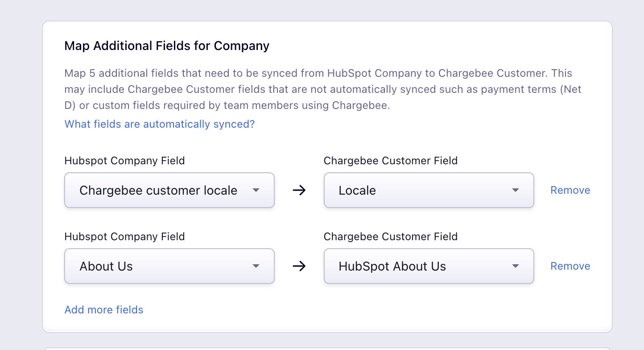This screenshot has width=644, height=350.
Task: Open the About Us HubSpot field dropdown
Action: pyautogui.click(x=169, y=266)
